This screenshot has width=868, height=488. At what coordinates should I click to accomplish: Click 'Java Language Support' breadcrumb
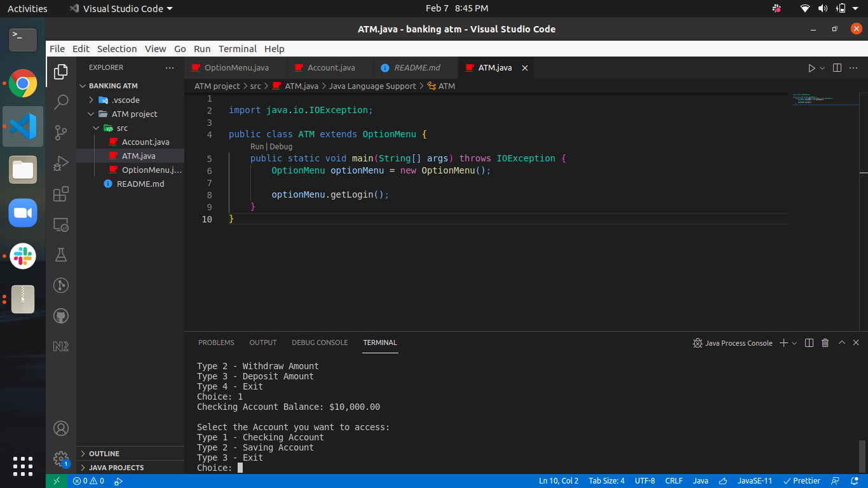(x=372, y=86)
